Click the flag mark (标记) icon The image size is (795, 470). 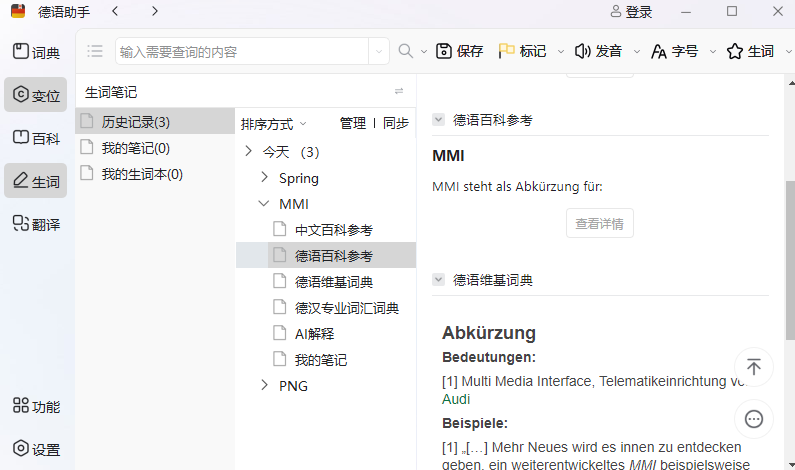click(x=507, y=51)
